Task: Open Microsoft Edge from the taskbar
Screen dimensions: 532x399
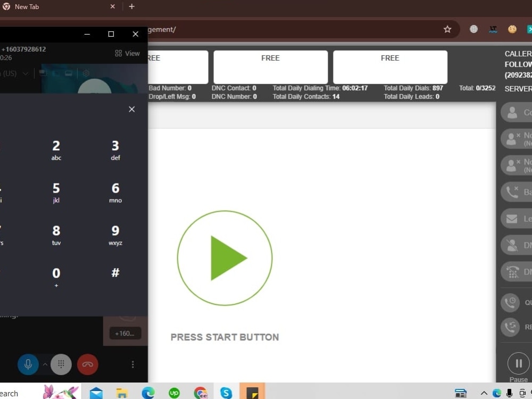Action: pyautogui.click(x=148, y=393)
